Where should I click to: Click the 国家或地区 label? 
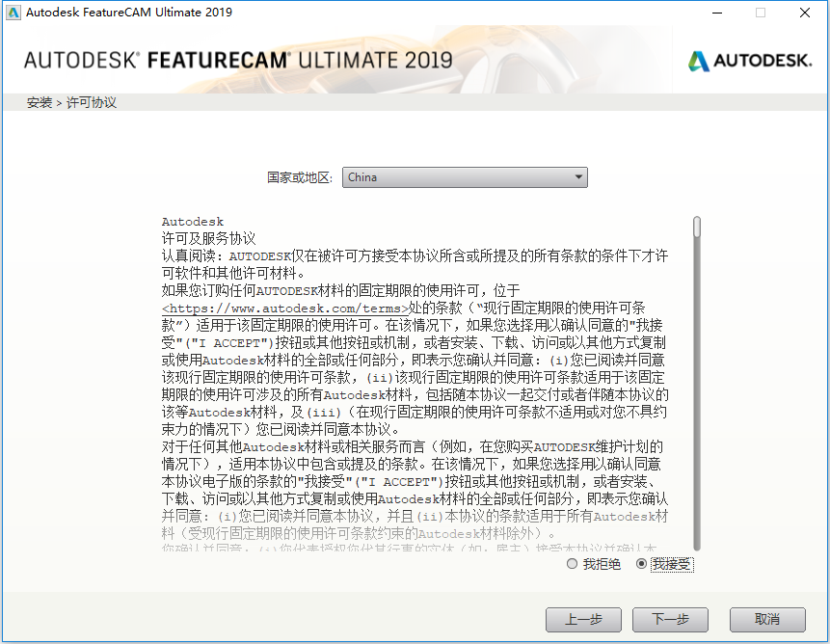click(300, 177)
